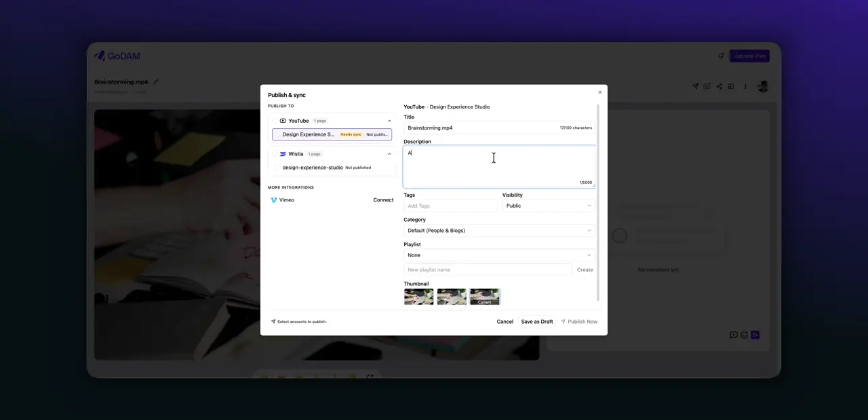
Task: Click the Not published status for Wistia
Action: [358, 168]
